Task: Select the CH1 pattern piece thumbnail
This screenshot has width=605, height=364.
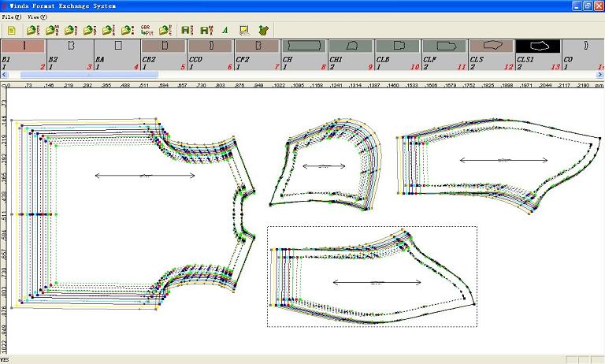Action: click(x=351, y=46)
